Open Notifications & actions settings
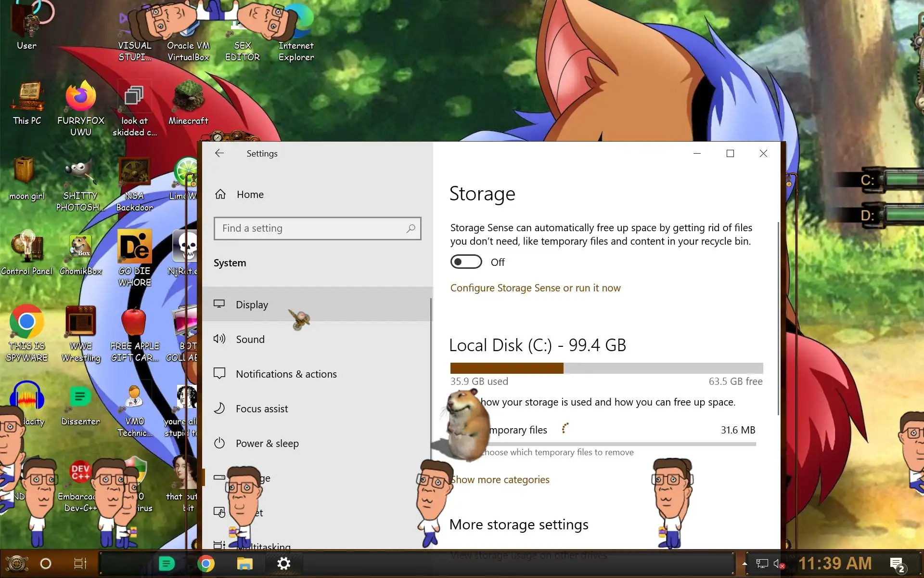The width and height of the screenshot is (924, 578). 286,374
